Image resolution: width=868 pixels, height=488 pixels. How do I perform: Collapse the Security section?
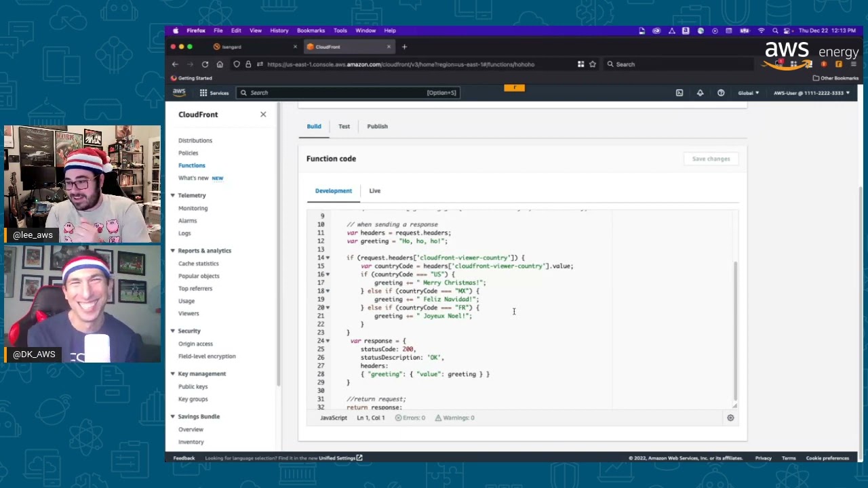172,331
